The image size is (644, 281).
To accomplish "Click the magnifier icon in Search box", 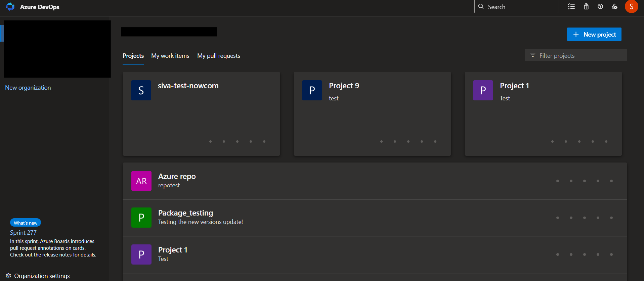I will (481, 6).
